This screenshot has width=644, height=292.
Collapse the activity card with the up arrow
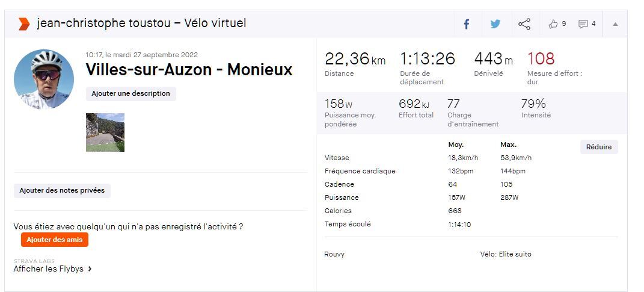click(x=615, y=24)
